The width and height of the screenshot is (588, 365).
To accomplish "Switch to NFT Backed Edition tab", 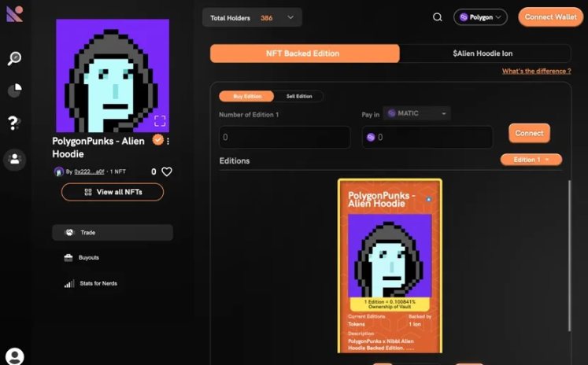I will [305, 53].
